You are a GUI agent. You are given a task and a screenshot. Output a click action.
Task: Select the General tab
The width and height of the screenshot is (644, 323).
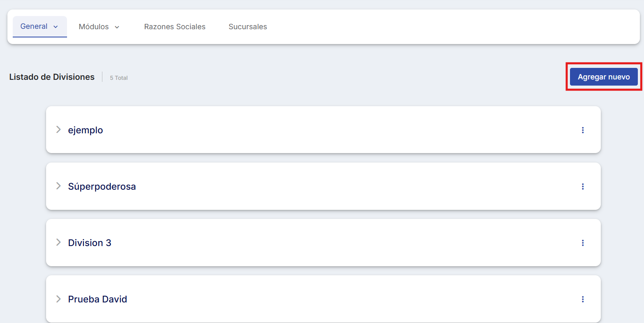(x=34, y=26)
